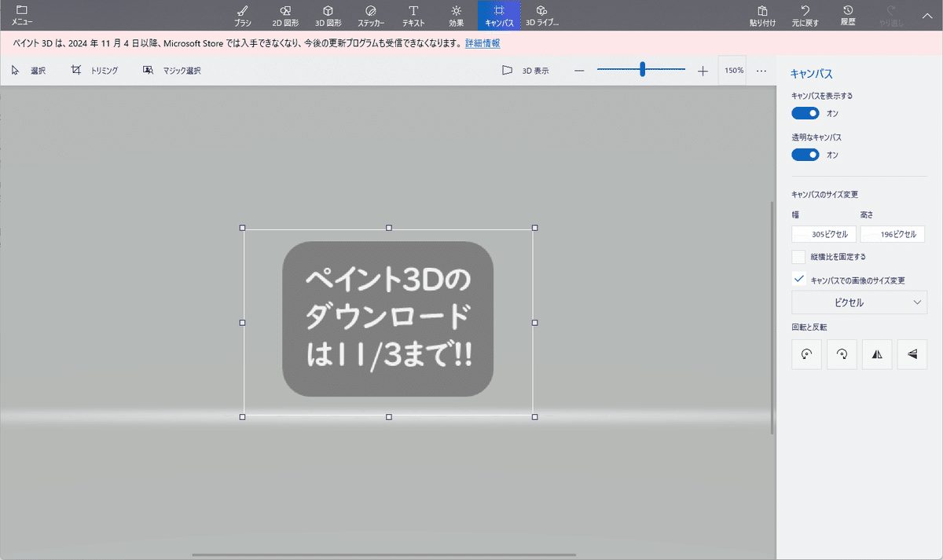
Task: Click the gray text image on canvas
Action: pos(388,319)
